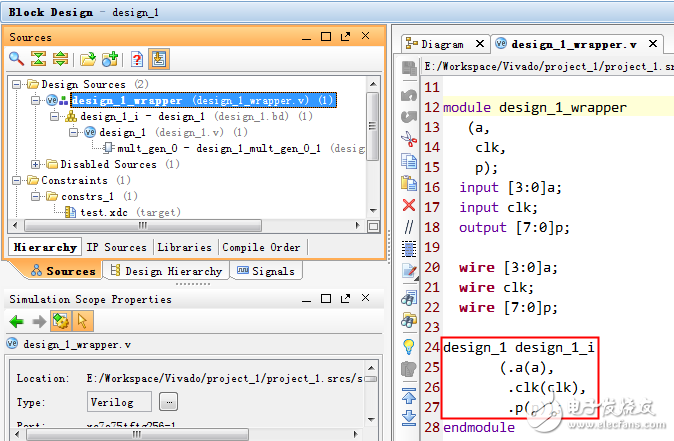
Task: Click the Collapse All icon in Sources
Action: pos(39,59)
